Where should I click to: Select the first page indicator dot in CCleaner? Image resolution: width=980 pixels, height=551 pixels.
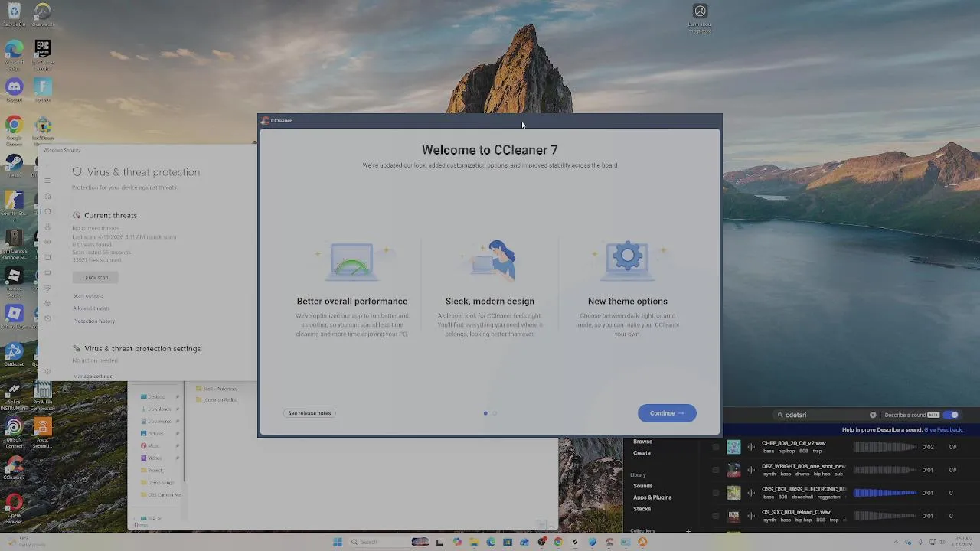(485, 413)
